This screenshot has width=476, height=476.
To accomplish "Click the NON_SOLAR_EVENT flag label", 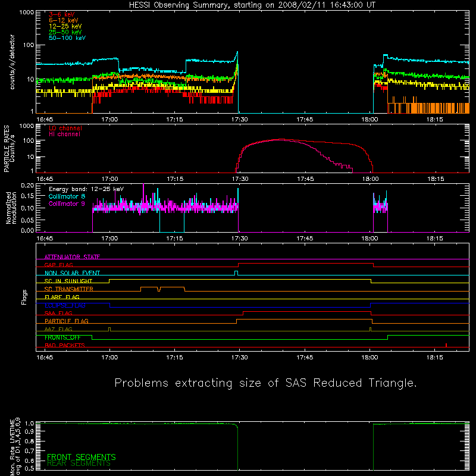I will [72, 273].
